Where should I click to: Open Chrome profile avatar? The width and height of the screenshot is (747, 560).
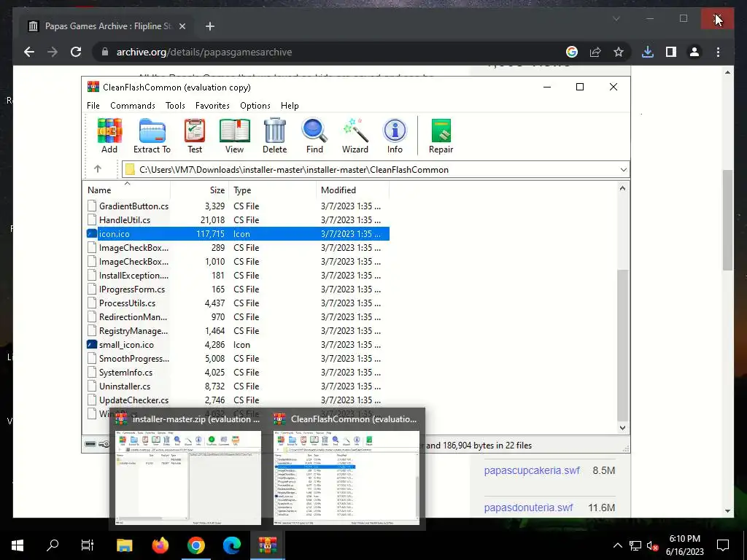[694, 52]
